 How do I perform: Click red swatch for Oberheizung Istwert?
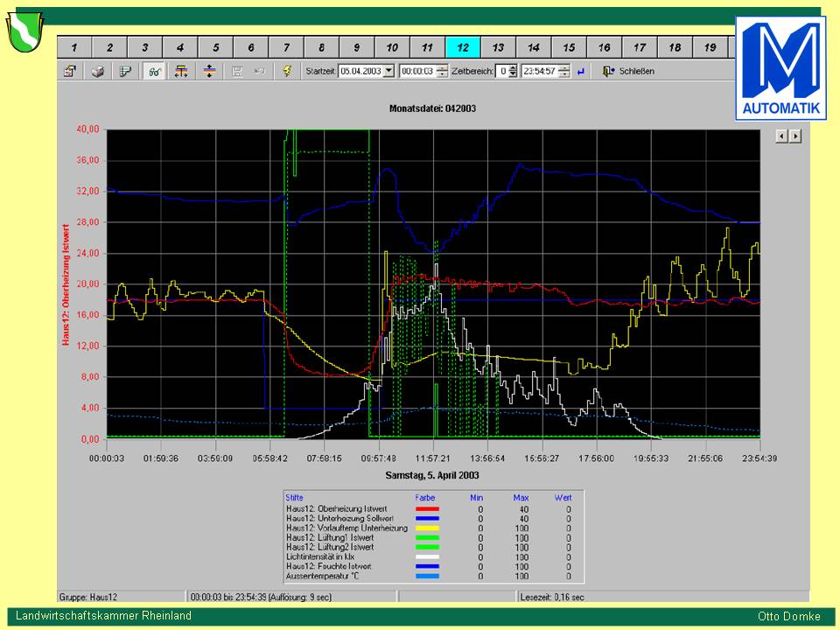426,508
